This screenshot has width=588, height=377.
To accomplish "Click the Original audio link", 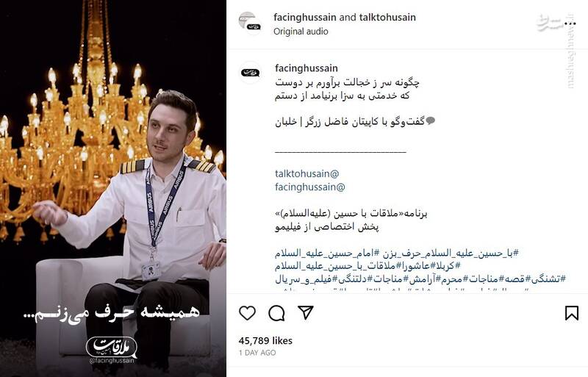I will point(301,32).
